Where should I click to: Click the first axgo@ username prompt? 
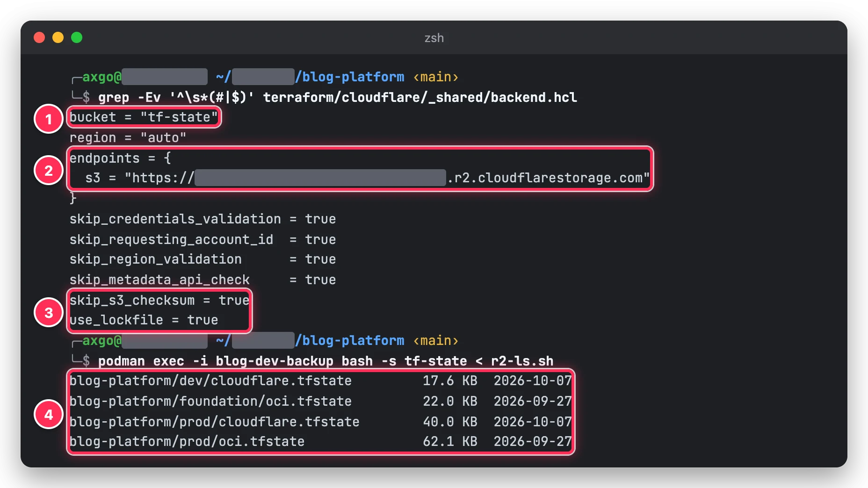102,77
